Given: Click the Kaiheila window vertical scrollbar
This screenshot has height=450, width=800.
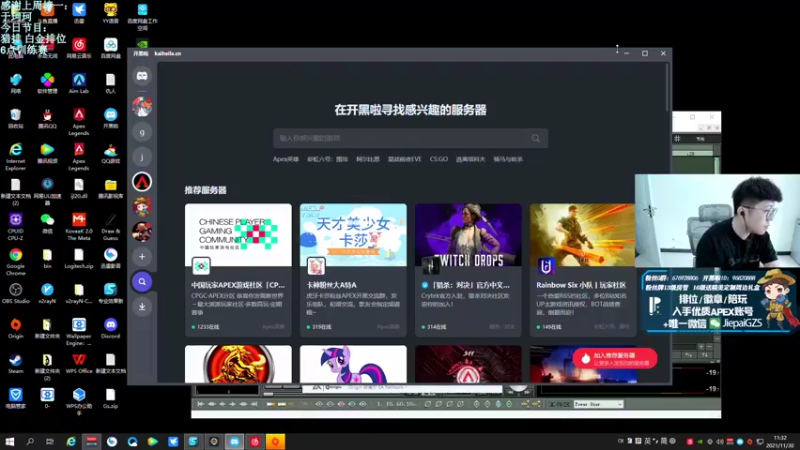Looking at the screenshot, I should tap(666, 87).
